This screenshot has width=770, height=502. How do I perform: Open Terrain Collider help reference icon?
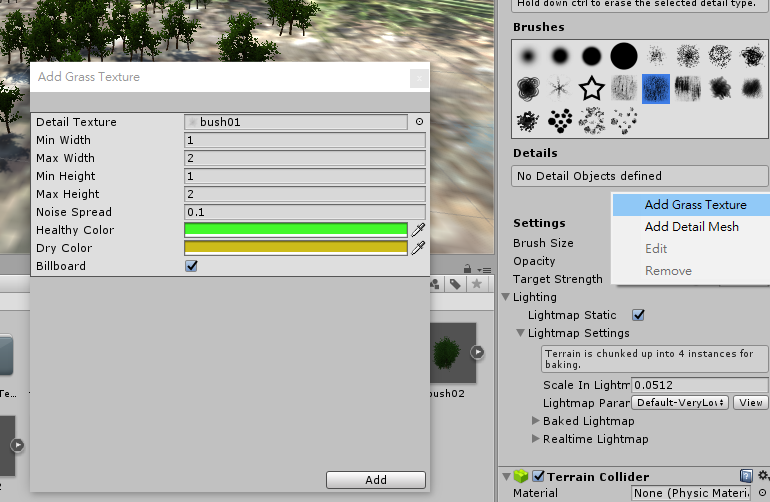[746, 476]
